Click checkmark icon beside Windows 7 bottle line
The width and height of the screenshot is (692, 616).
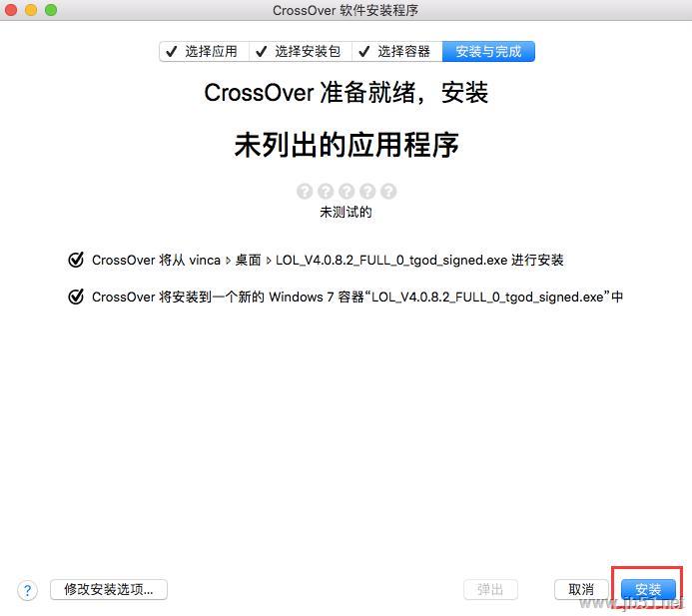tap(76, 297)
